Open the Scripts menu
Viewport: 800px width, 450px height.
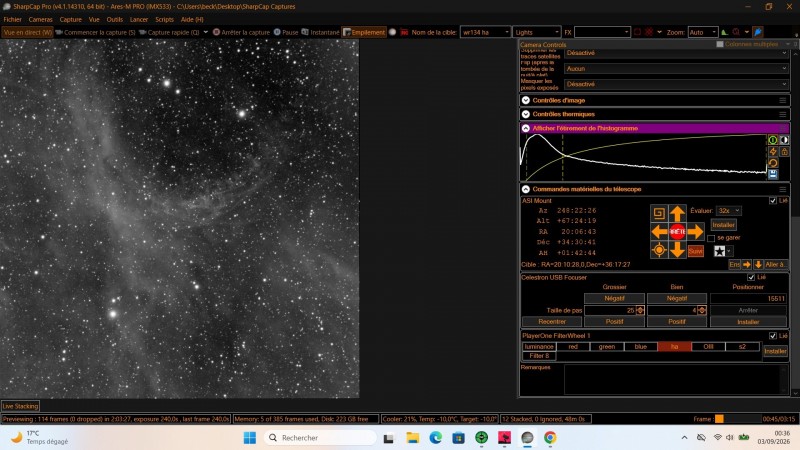[x=164, y=19]
